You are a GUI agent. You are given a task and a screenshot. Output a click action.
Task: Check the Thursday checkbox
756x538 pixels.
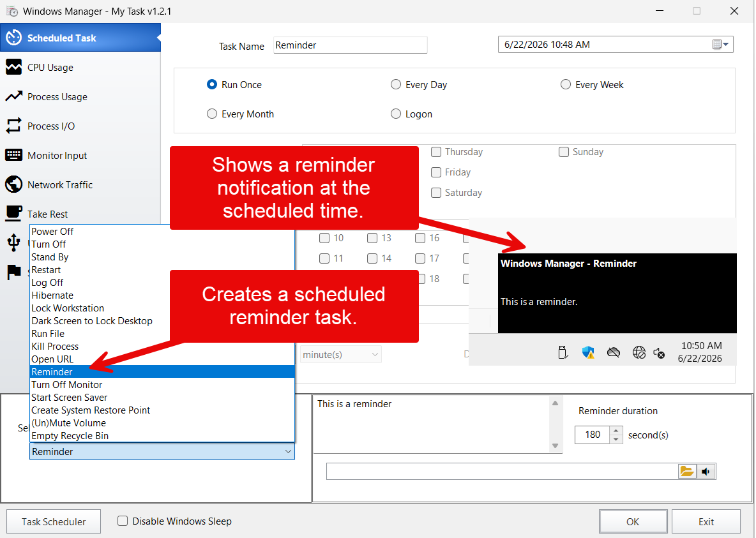(436, 152)
